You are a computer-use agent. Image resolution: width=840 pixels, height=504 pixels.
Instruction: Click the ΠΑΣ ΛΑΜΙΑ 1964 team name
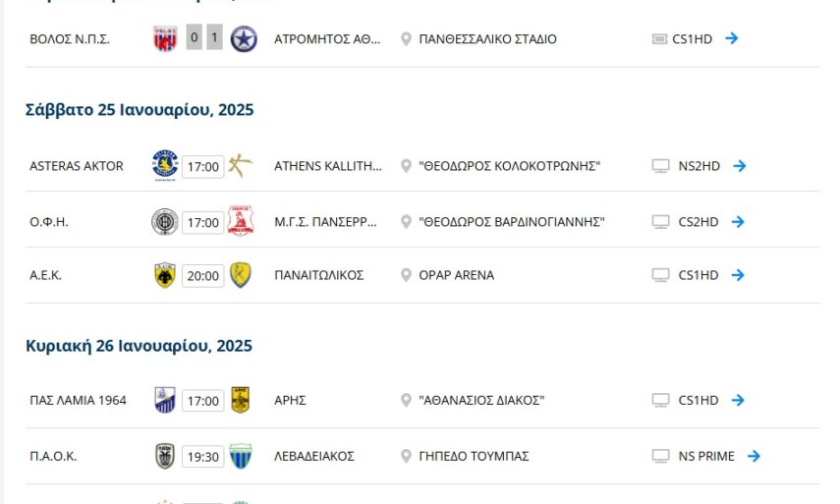point(78,401)
